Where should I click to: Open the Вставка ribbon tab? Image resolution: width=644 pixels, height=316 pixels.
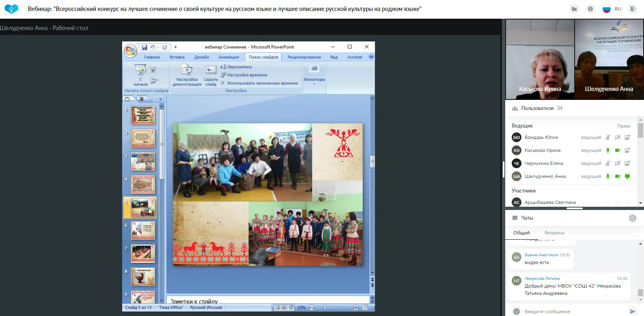tap(177, 57)
